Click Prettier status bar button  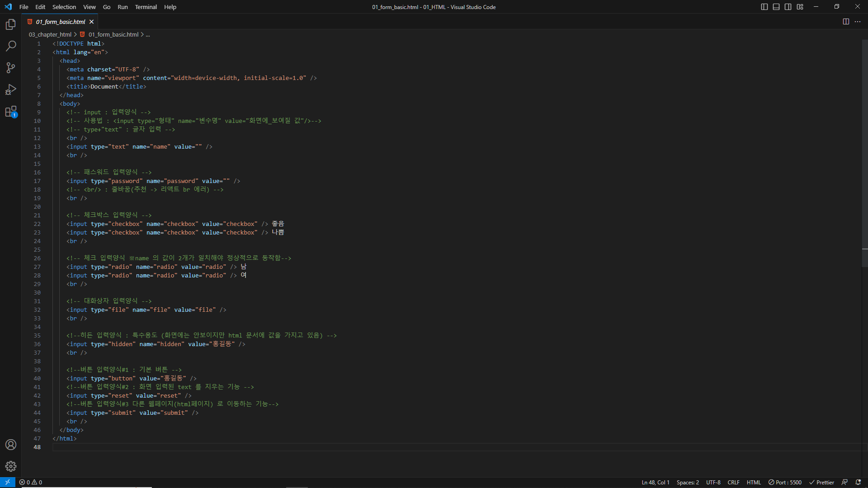click(x=821, y=482)
